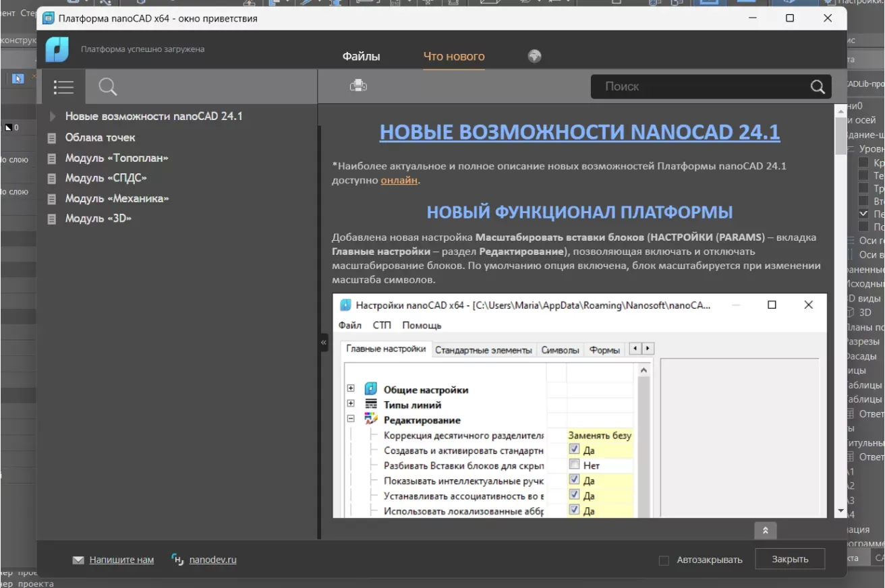Click the search magnifier icon in the sidebar
The width and height of the screenshot is (885, 588).
108,86
